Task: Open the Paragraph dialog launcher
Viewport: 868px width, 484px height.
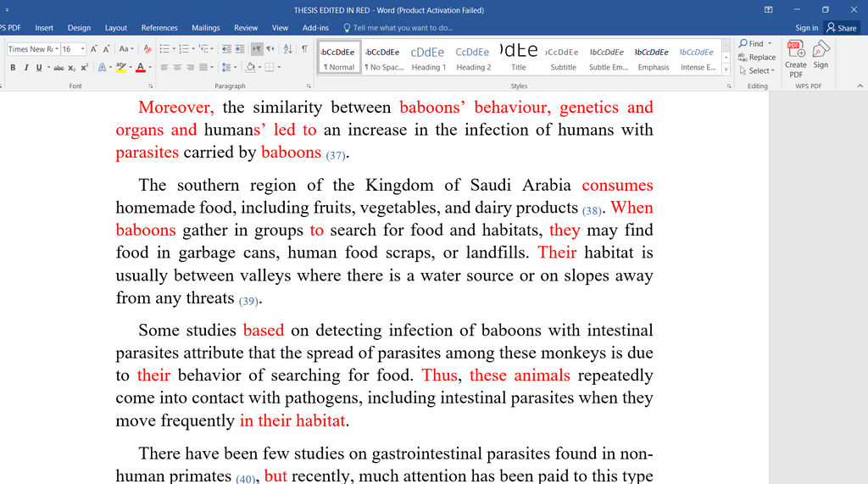Action: 309,86
